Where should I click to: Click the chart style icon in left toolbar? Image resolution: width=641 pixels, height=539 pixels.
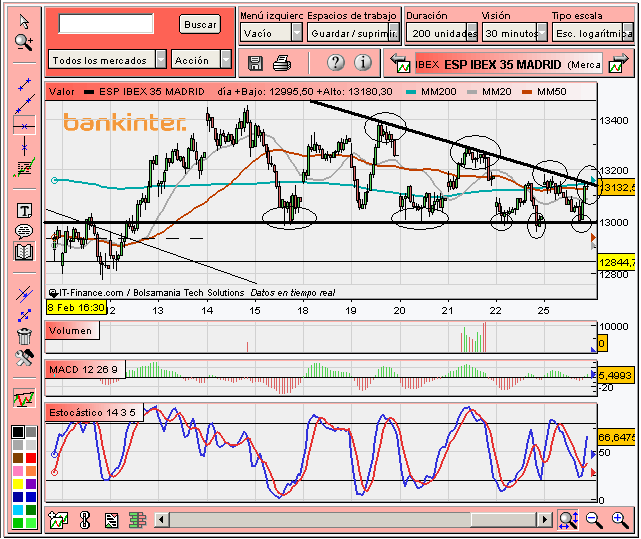pyautogui.click(x=24, y=398)
